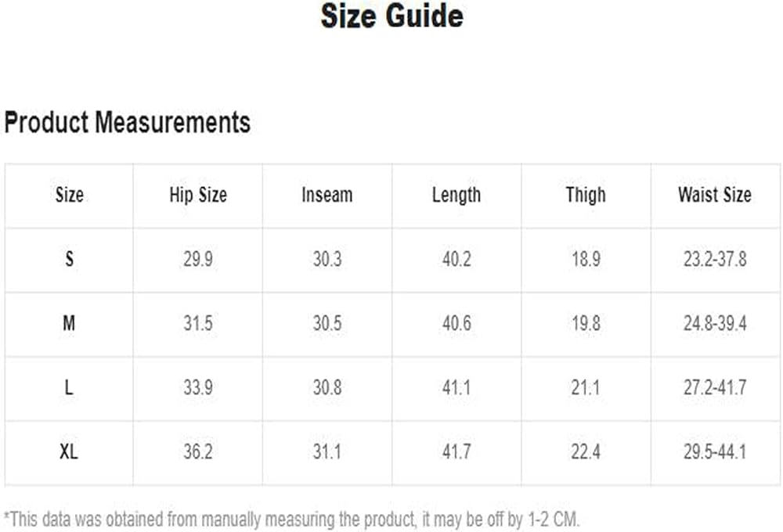The width and height of the screenshot is (783, 532).
Task: Click the Size column header
Action: point(70,195)
